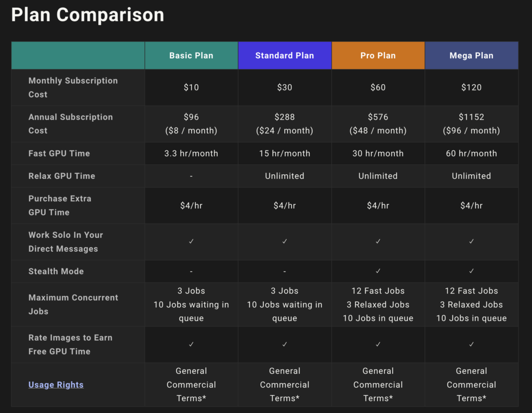Click the orange Pro Plan header
532x413 pixels.
coord(378,56)
